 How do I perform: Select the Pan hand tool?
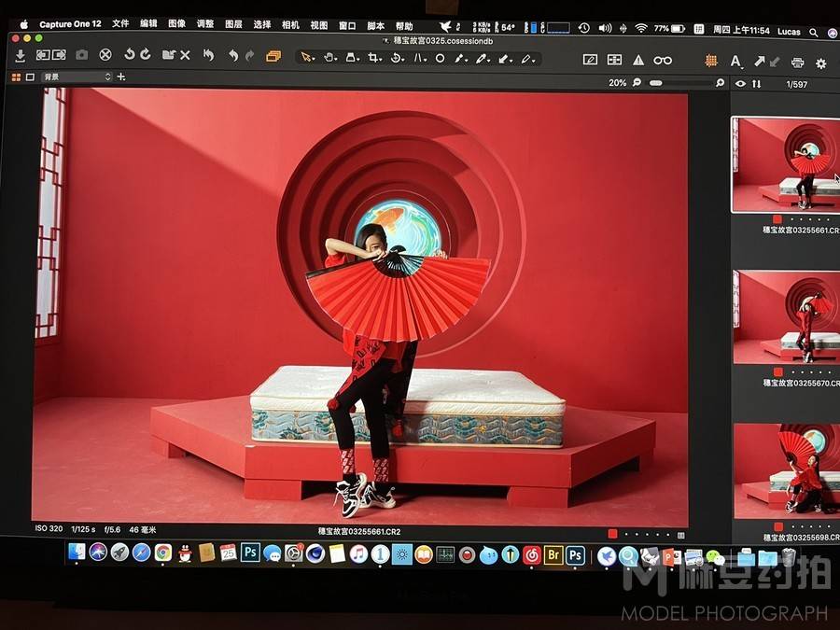(329, 57)
